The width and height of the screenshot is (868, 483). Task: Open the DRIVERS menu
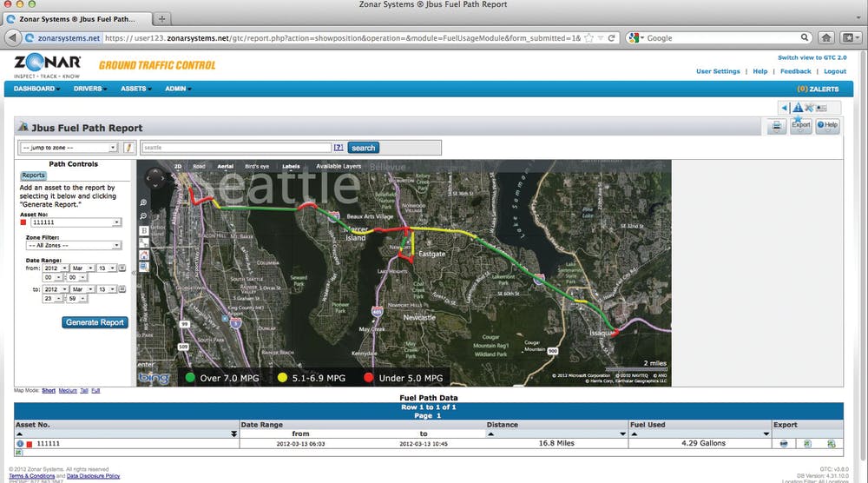[90, 89]
